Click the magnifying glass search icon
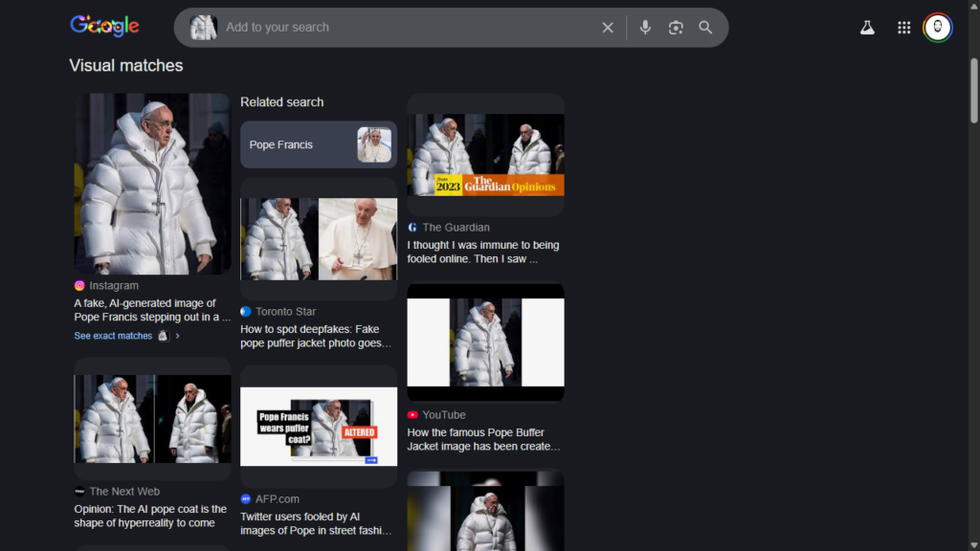This screenshot has width=980, height=551. click(705, 28)
